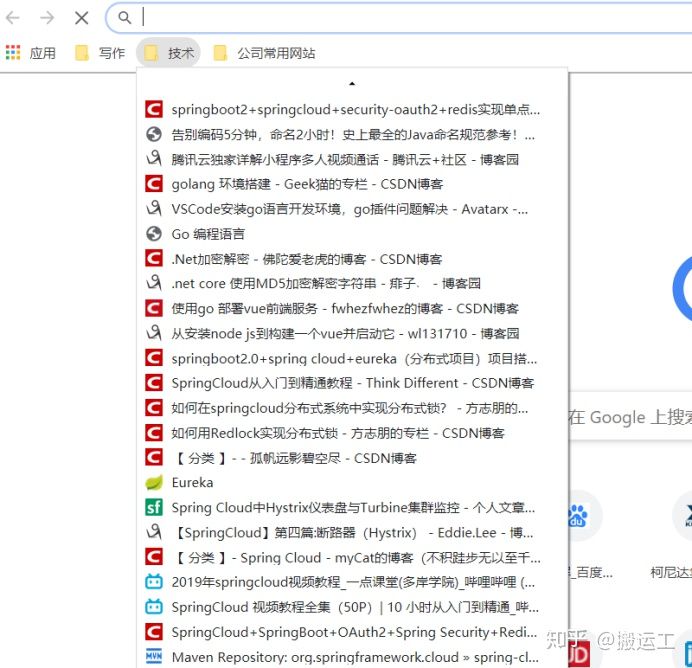Open Spring Cloud中Hystrix仪表盘与Turbine bookmark text
Image resolution: width=692 pixels, height=668 pixels.
pyautogui.click(x=353, y=508)
